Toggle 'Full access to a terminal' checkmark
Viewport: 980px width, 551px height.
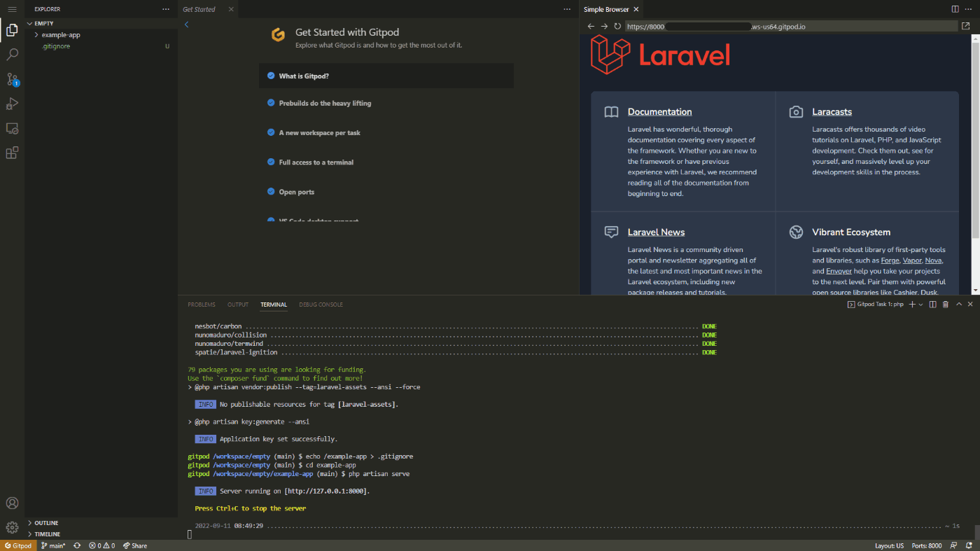(x=271, y=162)
